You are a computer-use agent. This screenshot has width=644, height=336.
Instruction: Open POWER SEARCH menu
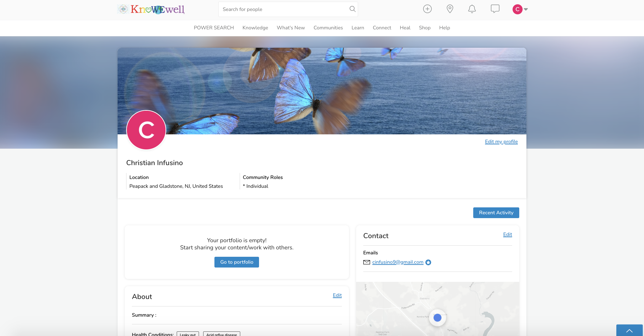coord(214,28)
